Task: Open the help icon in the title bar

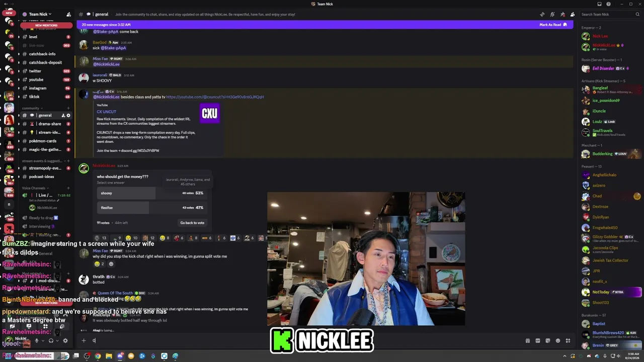Action: point(608,4)
